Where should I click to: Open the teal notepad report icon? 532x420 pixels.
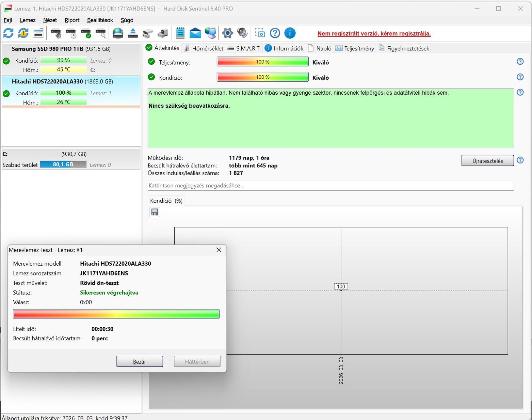click(x=180, y=33)
